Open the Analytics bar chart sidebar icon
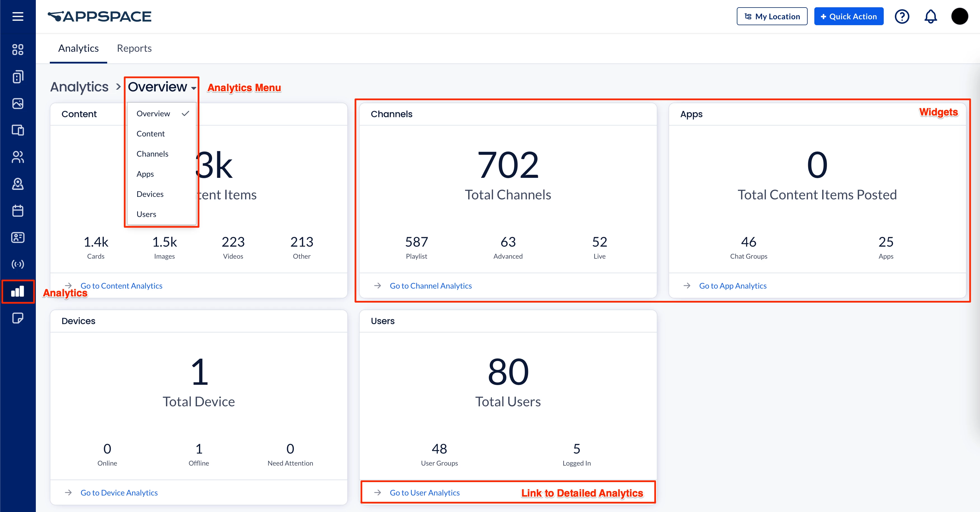Screen dimensions: 980x512 (18, 292)
